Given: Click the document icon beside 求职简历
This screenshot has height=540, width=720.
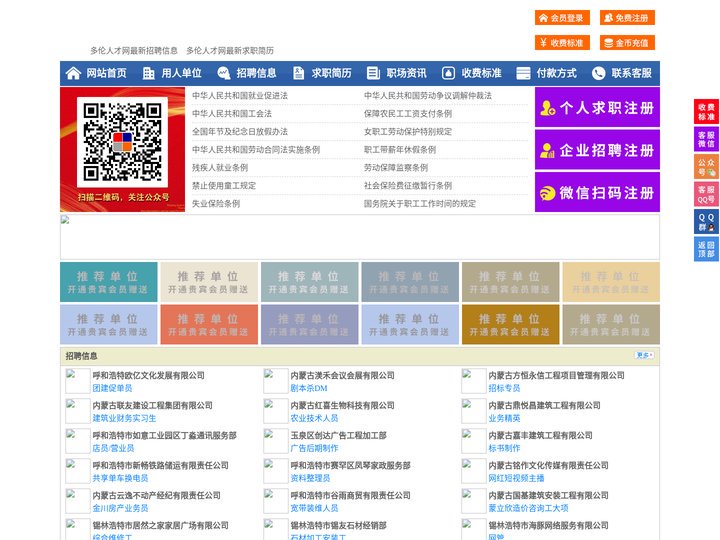Looking at the screenshot, I should [298, 73].
